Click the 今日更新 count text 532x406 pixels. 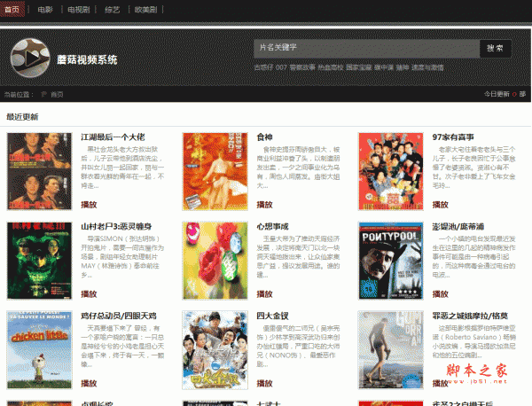point(505,94)
